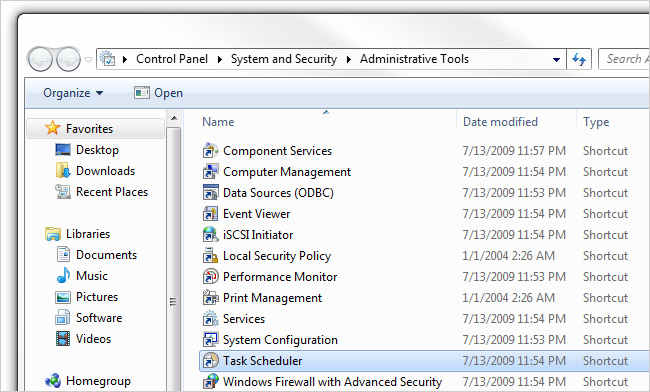This screenshot has height=392, width=650.
Task: Open Videos library label
Action: point(93,339)
